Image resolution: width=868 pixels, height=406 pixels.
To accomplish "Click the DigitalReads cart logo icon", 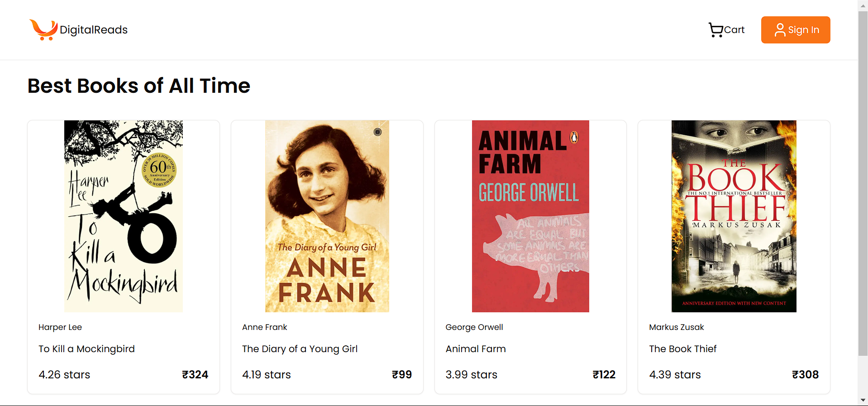I will point(43,30).
